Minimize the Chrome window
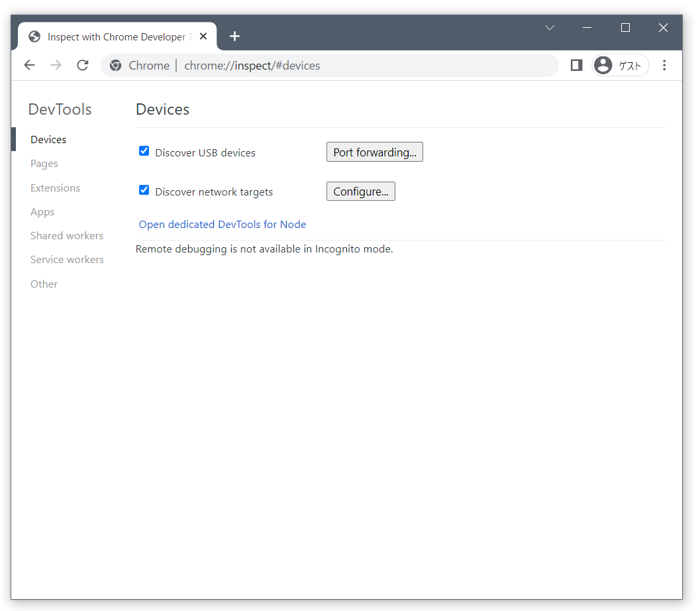This screenshot has height=611, width=700. [x=587, y=28]
